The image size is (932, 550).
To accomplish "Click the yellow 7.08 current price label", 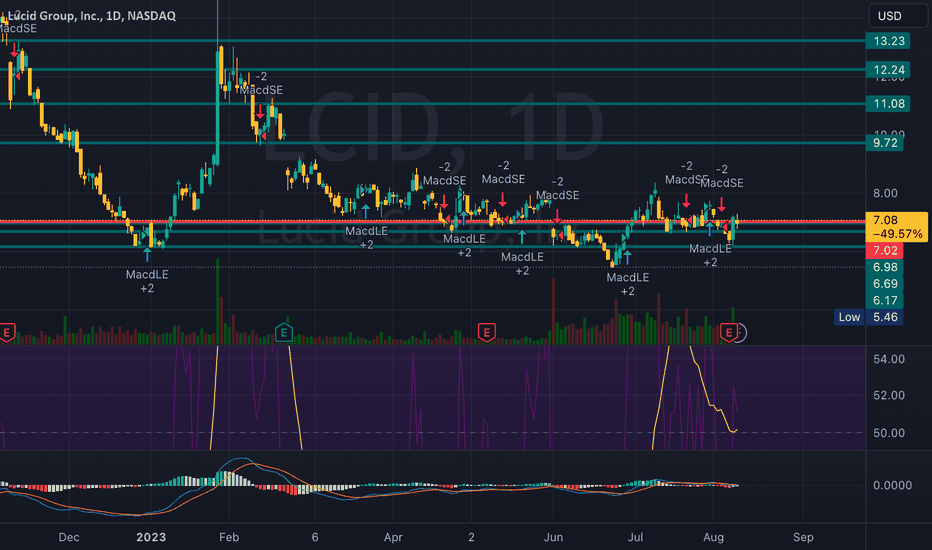I will (x=897, y=227).
